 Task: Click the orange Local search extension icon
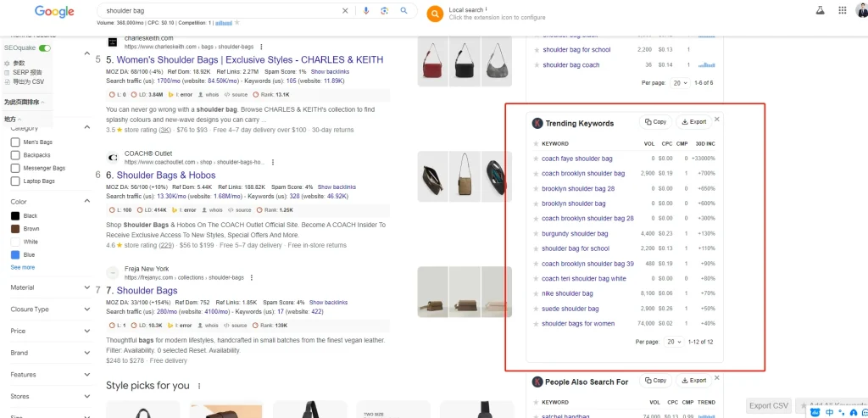tap(435, 14)
